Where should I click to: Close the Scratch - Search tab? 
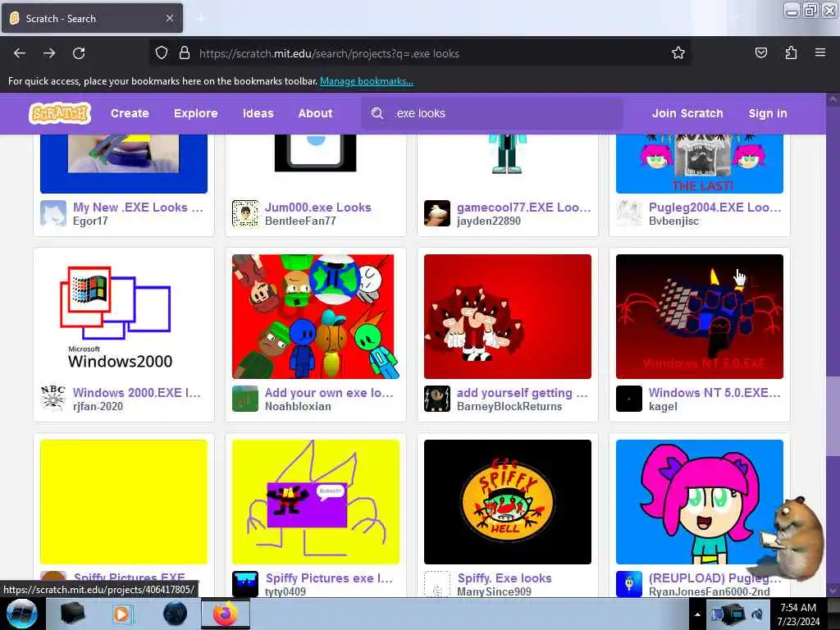coord(169,18)
